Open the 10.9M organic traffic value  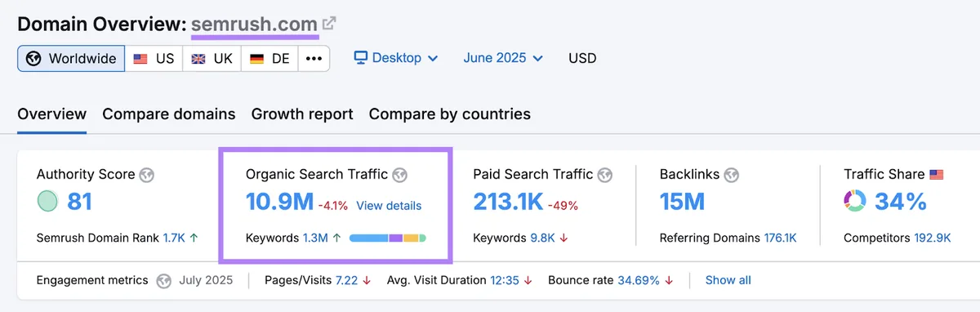(279, 202)
